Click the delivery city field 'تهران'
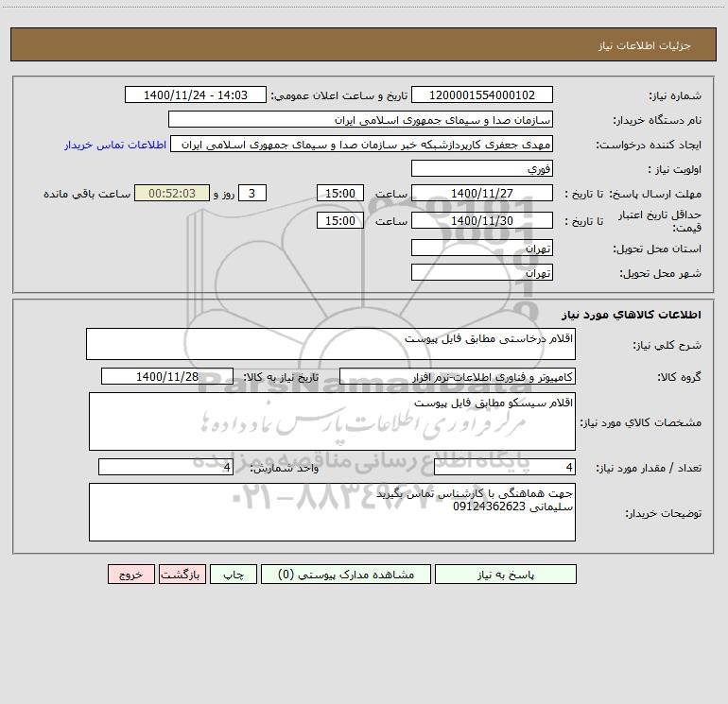Screen dimensions: 728x704 [482, 272]
